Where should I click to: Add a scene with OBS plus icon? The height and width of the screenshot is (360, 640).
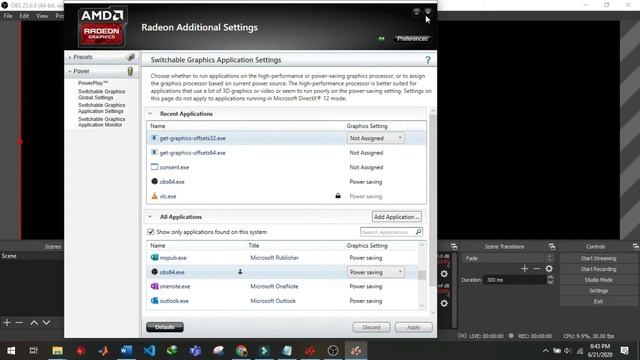(7, 322)
